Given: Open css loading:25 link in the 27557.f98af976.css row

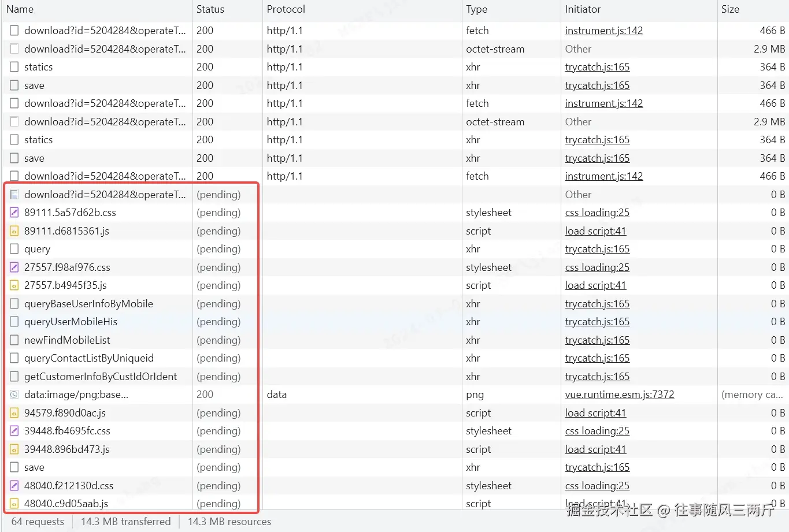Looking at the screenshot, I should click(x=597, y=267).
